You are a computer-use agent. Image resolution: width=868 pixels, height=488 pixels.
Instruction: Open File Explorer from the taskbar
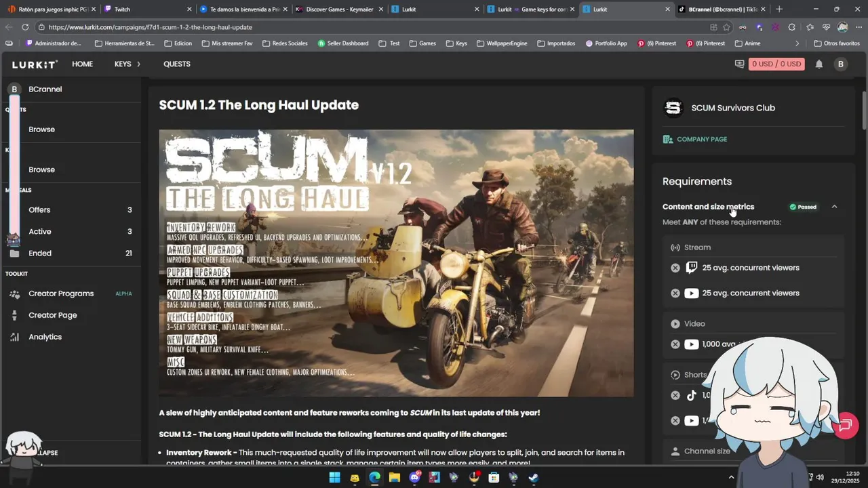pyautogui.click(x=394, y=477)
